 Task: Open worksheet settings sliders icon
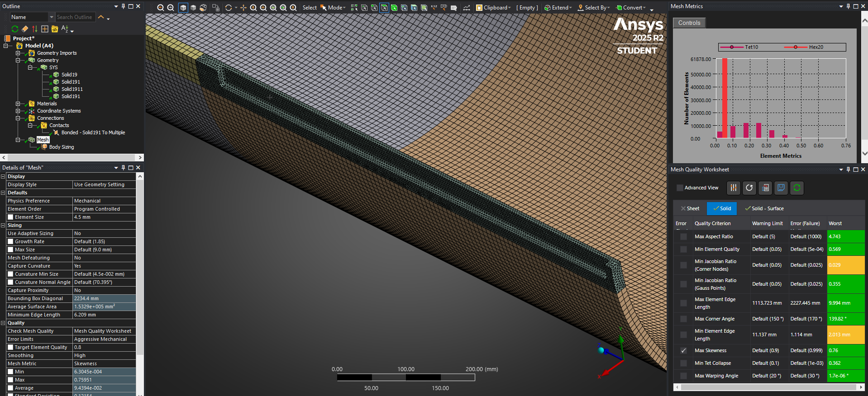(734, 188)
